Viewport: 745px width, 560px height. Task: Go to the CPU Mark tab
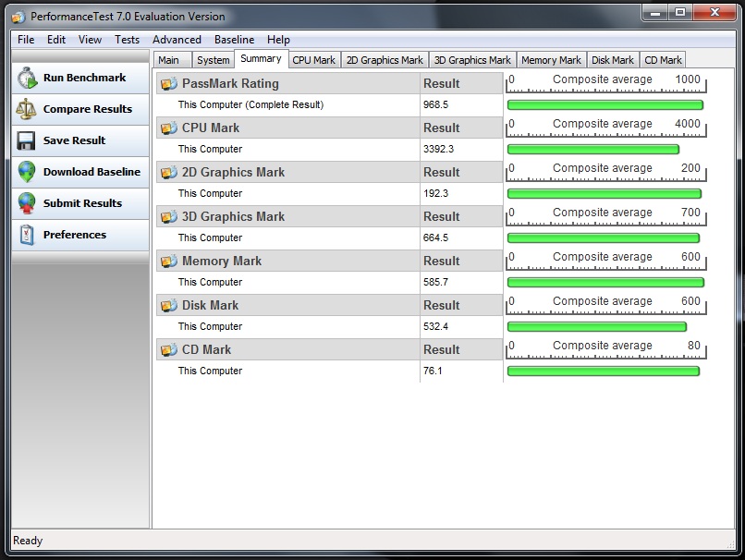pyautogui.click(x=313, y=60)
